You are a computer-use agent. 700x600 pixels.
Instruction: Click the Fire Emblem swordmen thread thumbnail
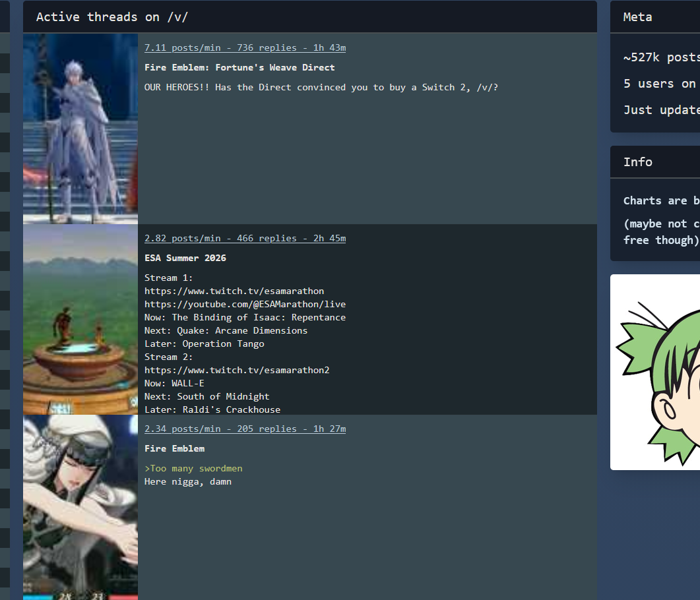coord(80,507)
